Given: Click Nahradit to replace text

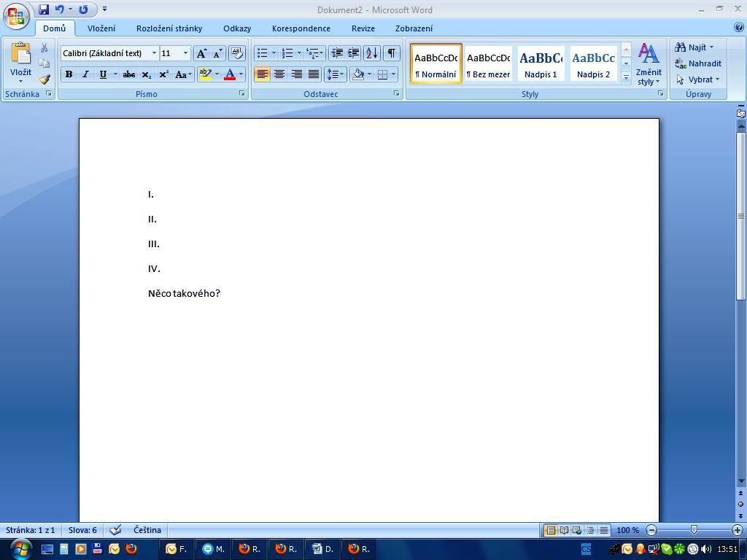Looking at the screenshot, I should [x=698, y=63].
